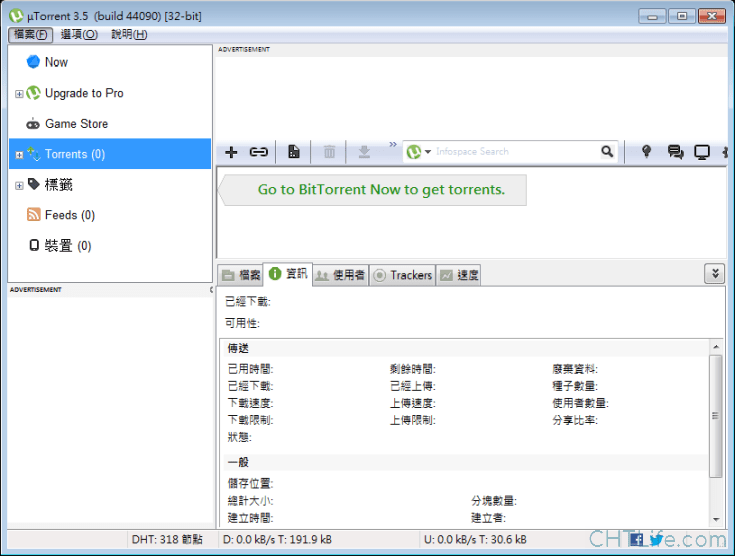The width and height of the screenshot is (735, 556).
Task: Collapse the sidebar advertisement arrow
Action: [x=211, y=290]
